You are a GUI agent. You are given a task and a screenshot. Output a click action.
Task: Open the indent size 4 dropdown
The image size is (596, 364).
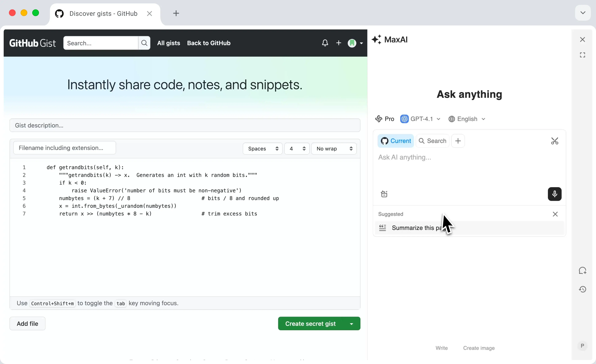pyautogui.click(x=297, y=149)
